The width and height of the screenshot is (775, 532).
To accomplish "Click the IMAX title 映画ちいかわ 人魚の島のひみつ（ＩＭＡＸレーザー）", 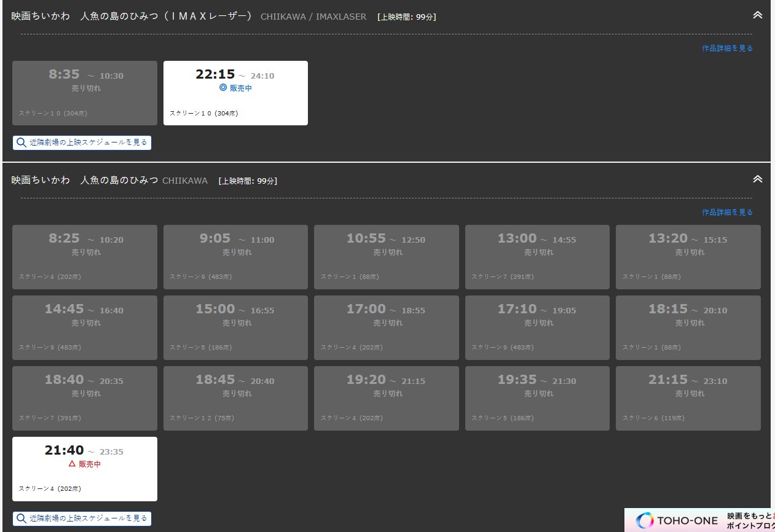I will (x=133, y=16).
